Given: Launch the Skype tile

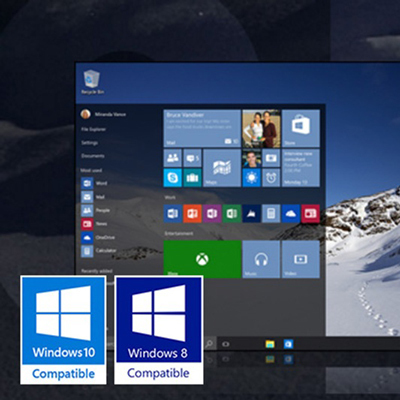Looking at the screenshot, I should point(173,178).
